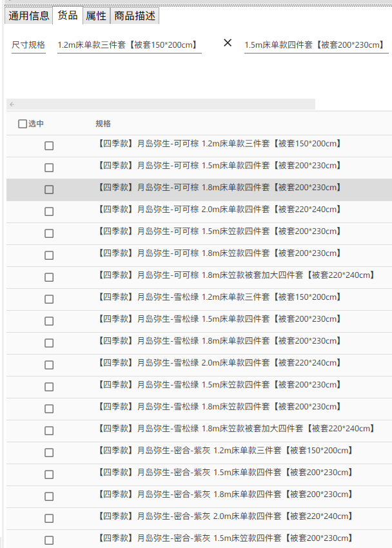Viewport: 392px width, 548px height.
Task: Select the 货品 tab
Action: 68,15
